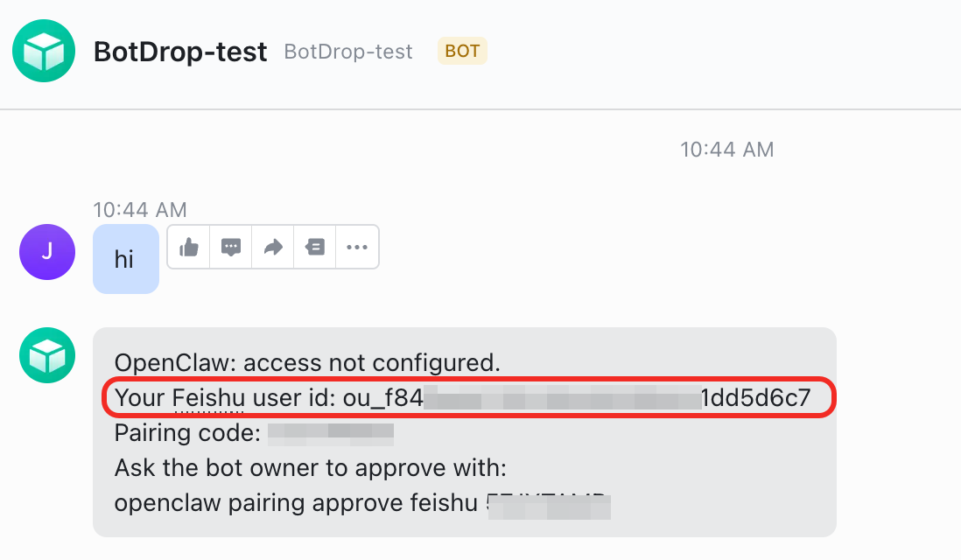961x560 pixels.
Task: Click the pairing approve command text
Action: pyautogui.click(x=362, y=505)
